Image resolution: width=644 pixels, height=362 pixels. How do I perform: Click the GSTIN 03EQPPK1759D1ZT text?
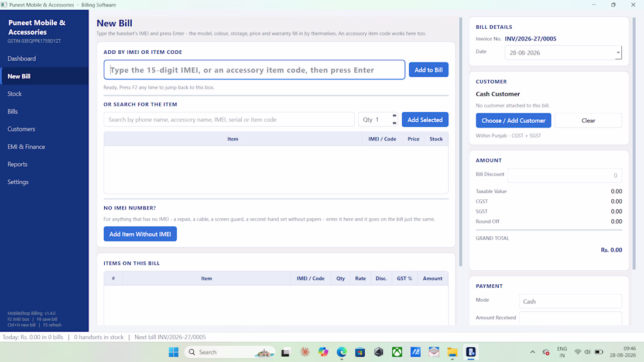34,41
